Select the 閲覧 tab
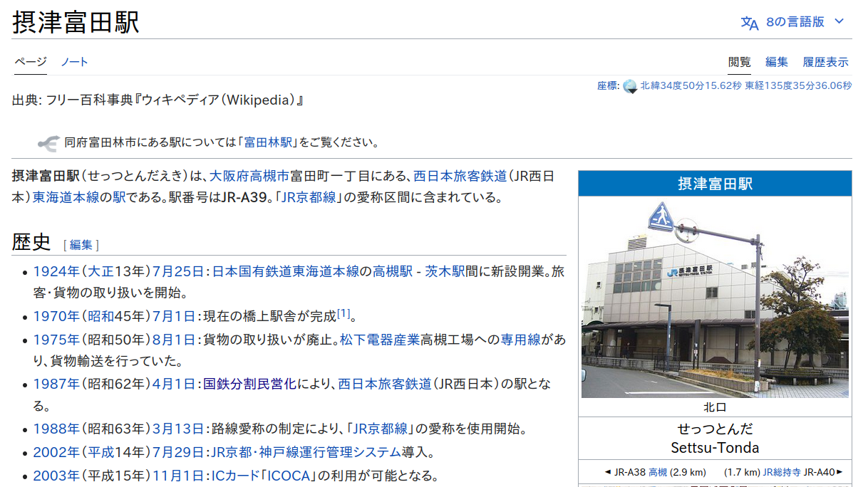Screen dimensions: 868x487 point(740,62)
